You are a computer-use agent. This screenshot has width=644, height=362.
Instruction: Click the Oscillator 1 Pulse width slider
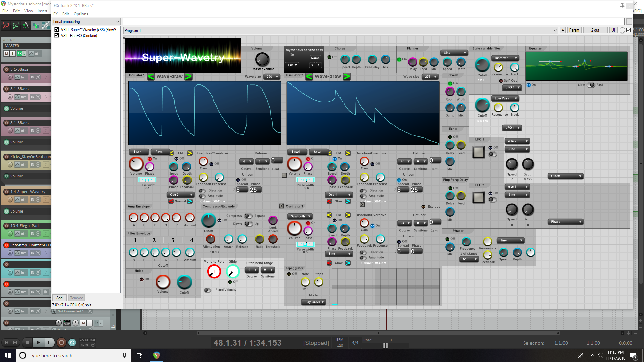[147, 180]
